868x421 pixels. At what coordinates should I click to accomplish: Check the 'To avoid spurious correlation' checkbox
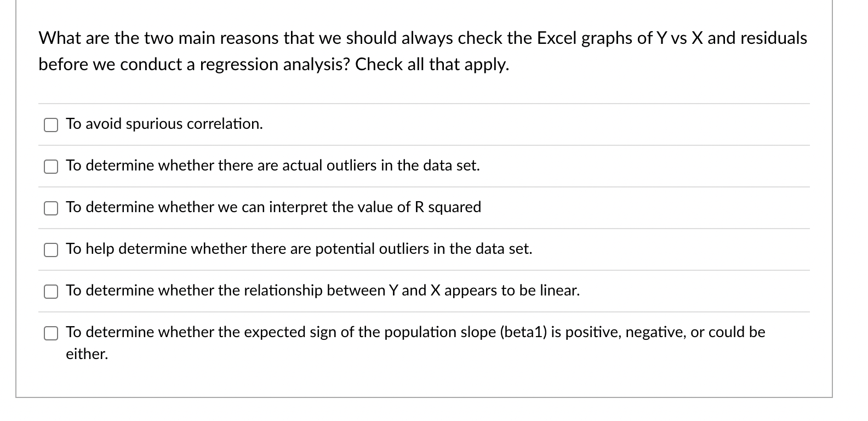click(51, 125)
